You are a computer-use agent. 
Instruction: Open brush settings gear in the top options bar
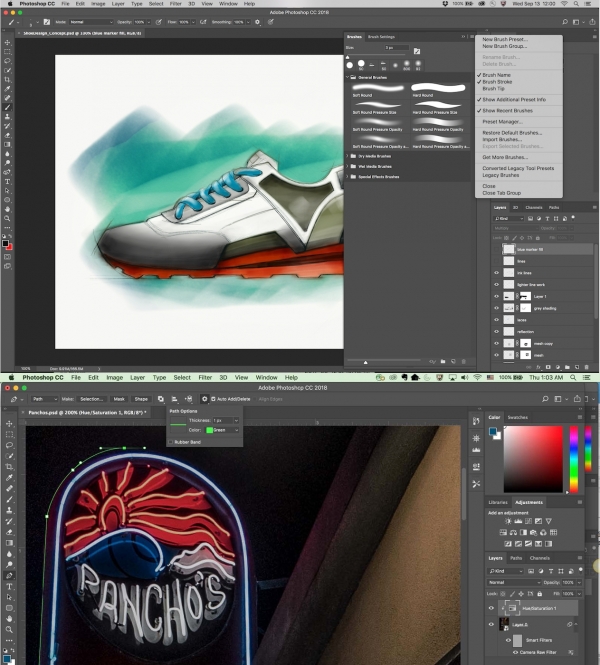(257, 22)
